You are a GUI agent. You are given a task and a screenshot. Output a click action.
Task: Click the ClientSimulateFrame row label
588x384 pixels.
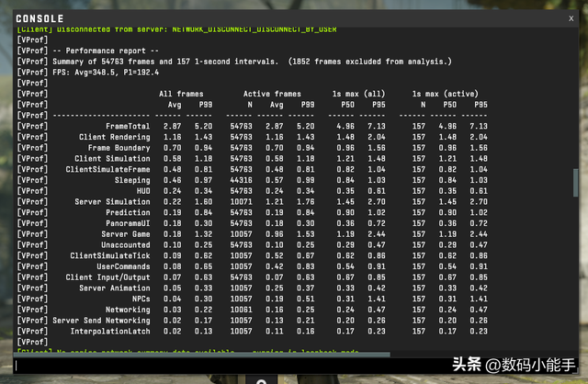(107, 170)
